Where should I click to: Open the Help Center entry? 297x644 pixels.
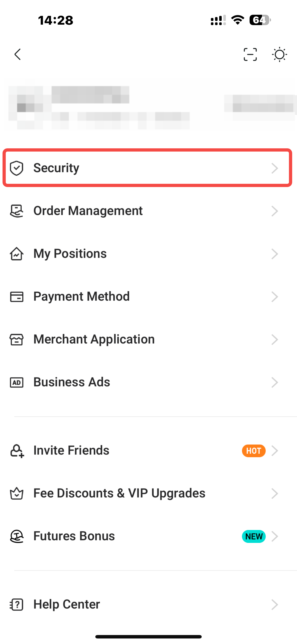click(148, 605)
